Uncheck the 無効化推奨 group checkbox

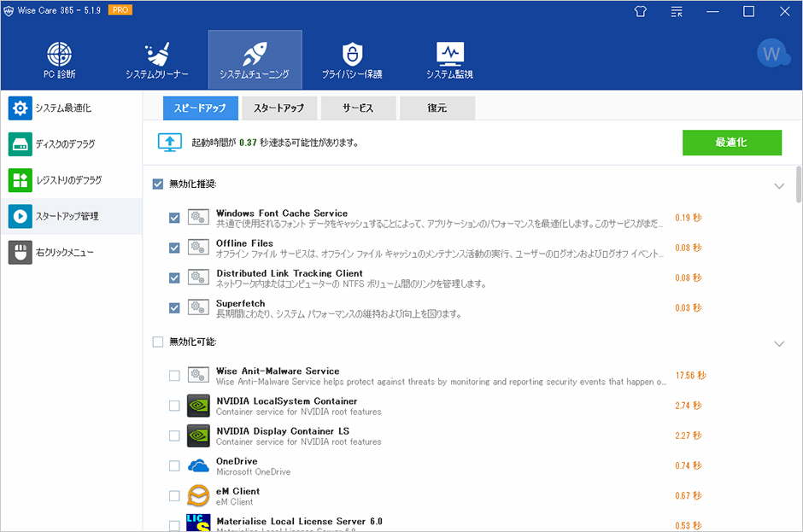(x=158, y=184)
